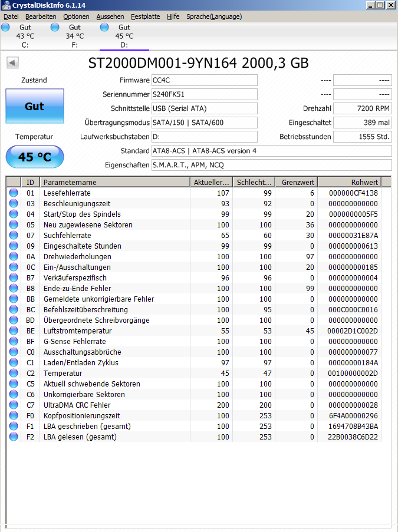Click status orb of Eingeschaltete Stunden row
Image resolution: width=398 pixels, height=532 pixels.
click(14, 246)
